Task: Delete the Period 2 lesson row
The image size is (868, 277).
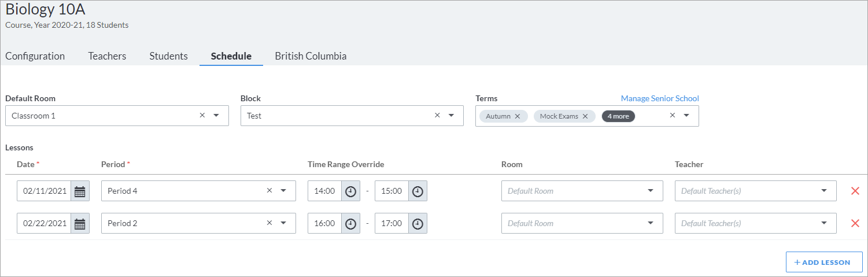Action: click(855, 223)
